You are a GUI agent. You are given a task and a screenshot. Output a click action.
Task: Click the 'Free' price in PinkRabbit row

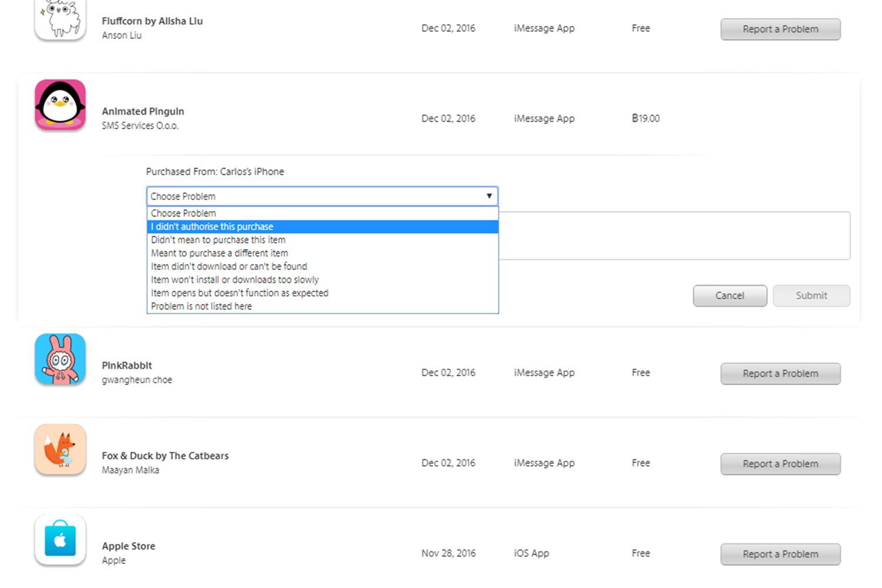[641, 373]
